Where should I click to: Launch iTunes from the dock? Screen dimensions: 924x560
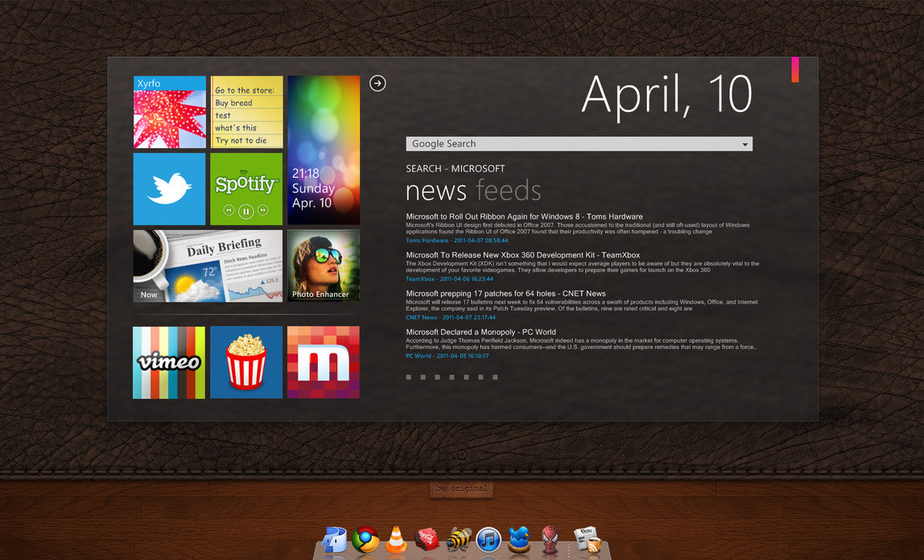[489, 540]
